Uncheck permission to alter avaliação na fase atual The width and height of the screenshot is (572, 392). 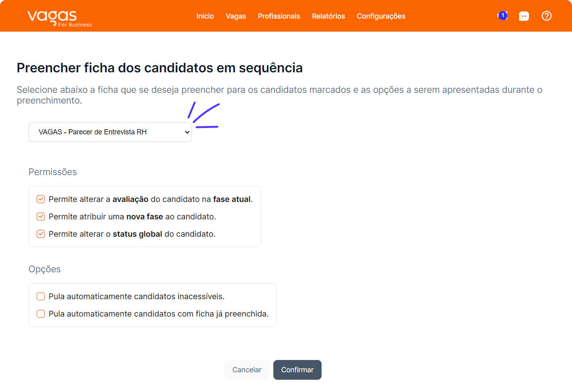[41, 199]
